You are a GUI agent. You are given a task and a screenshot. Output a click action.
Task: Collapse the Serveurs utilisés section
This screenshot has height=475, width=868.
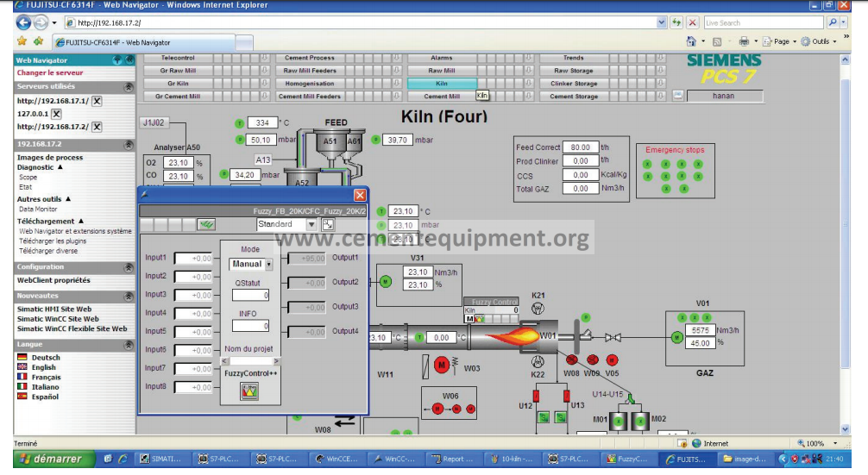(x=129, y=87)
